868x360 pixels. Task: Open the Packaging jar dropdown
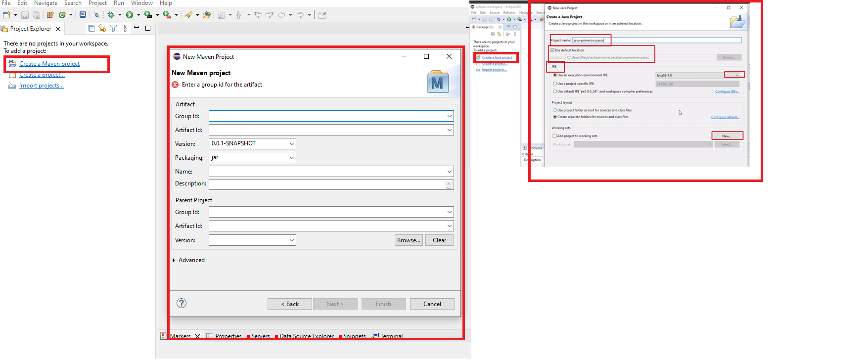point(291,158)
